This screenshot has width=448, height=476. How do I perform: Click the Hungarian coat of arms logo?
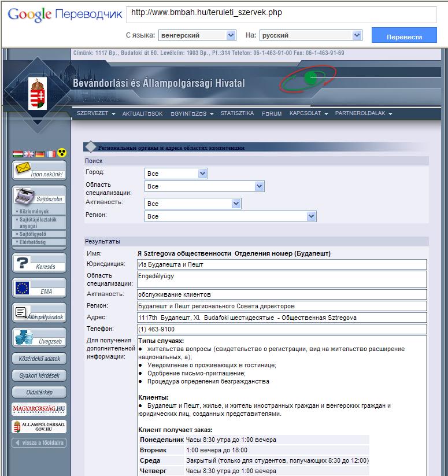(38, 93)
